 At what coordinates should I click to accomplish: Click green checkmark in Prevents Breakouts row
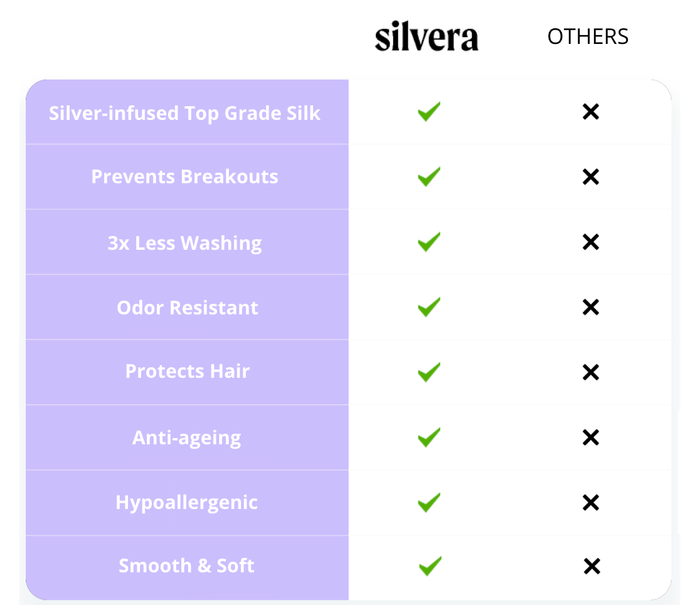click(x=429, y=176)
